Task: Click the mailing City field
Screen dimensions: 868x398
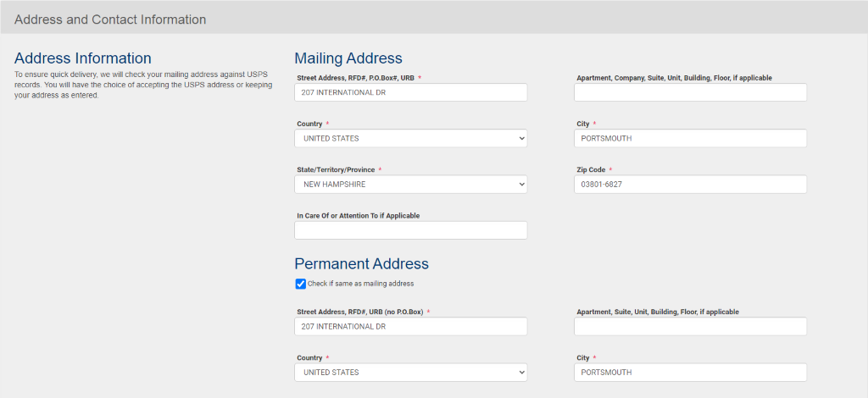Action: (x=690, y=138)
